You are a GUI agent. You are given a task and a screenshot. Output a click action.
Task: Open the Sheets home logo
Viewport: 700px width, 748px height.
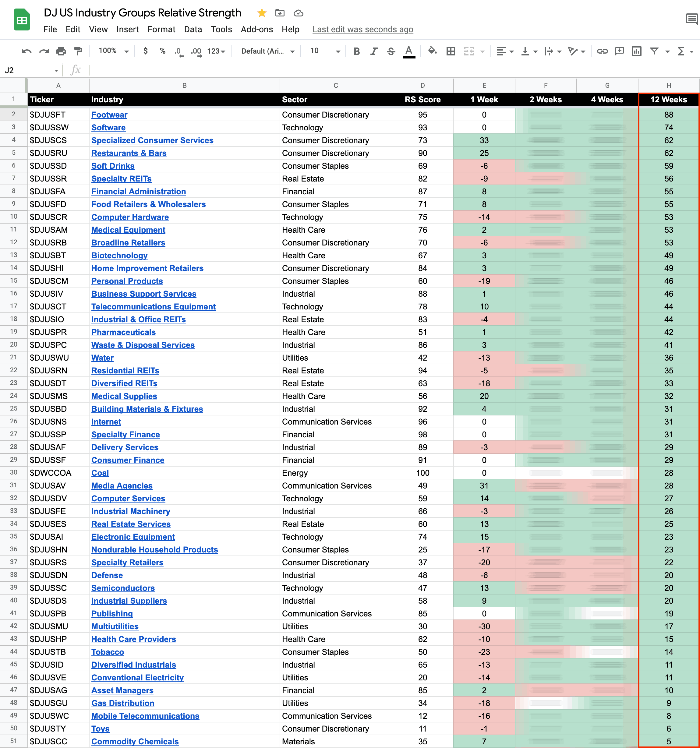click(22, 19)
